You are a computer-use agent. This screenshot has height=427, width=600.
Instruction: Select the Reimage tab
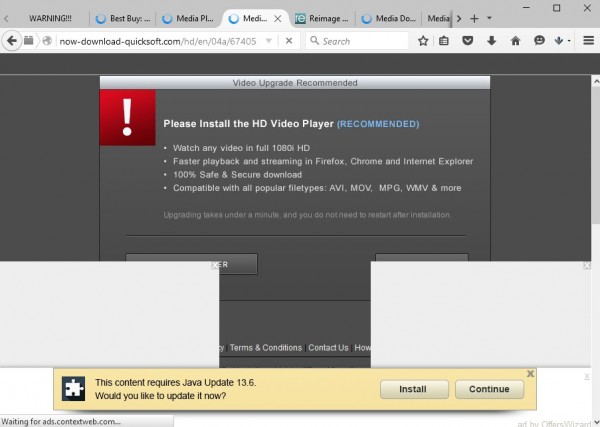click(324, 18)
